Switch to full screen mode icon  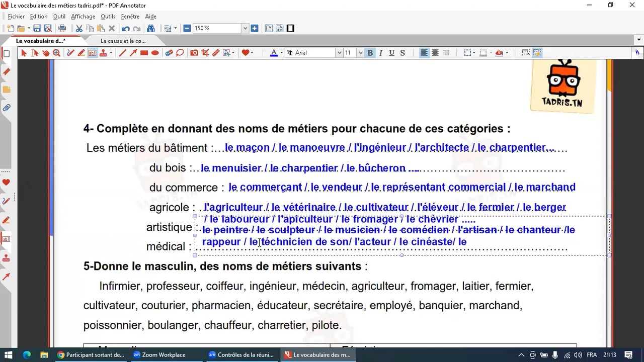click(x=290, y=29)
